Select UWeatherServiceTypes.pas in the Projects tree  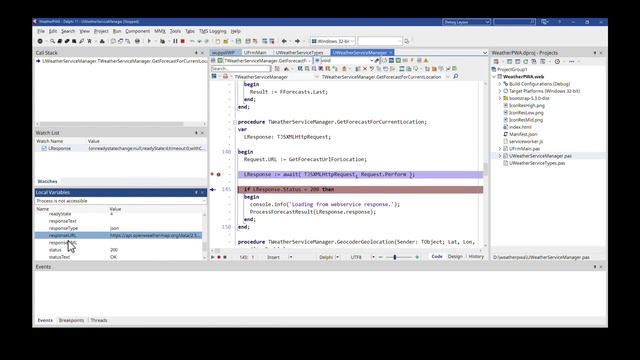(x=537, y=163)
